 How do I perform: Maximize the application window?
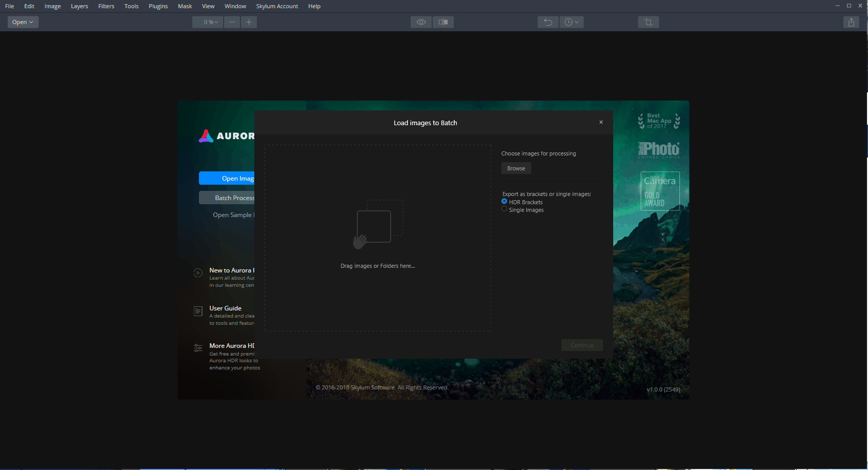[x=849, y=6]
